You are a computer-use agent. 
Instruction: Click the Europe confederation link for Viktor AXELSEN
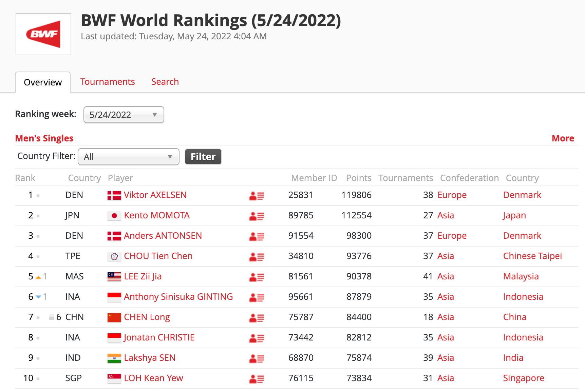(x=452, y=195)
